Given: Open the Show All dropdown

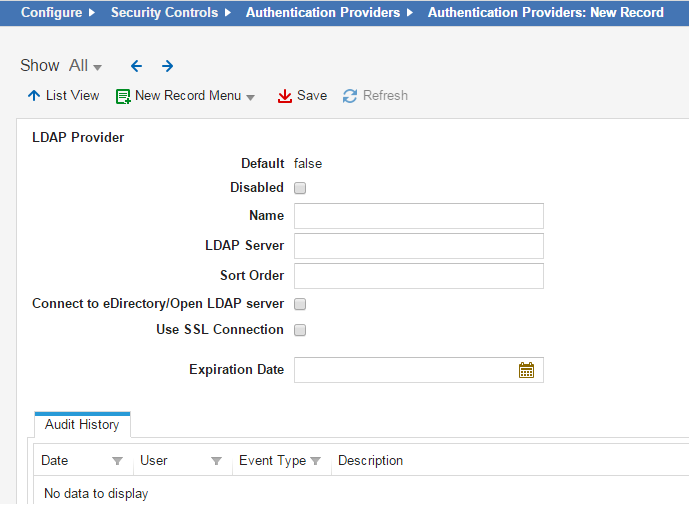Looking at the screenshot, I should [x=85, y=66].
